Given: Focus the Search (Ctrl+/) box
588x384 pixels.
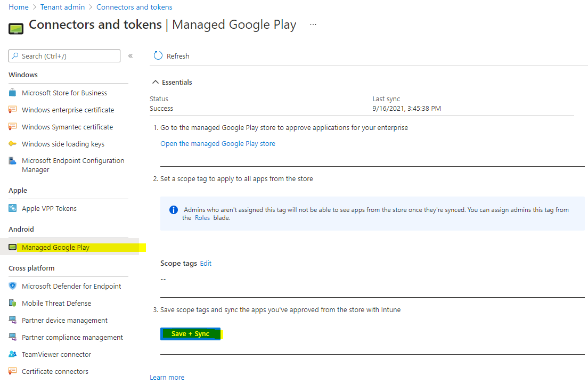Looking at the screenshot, I should (64, 56).
